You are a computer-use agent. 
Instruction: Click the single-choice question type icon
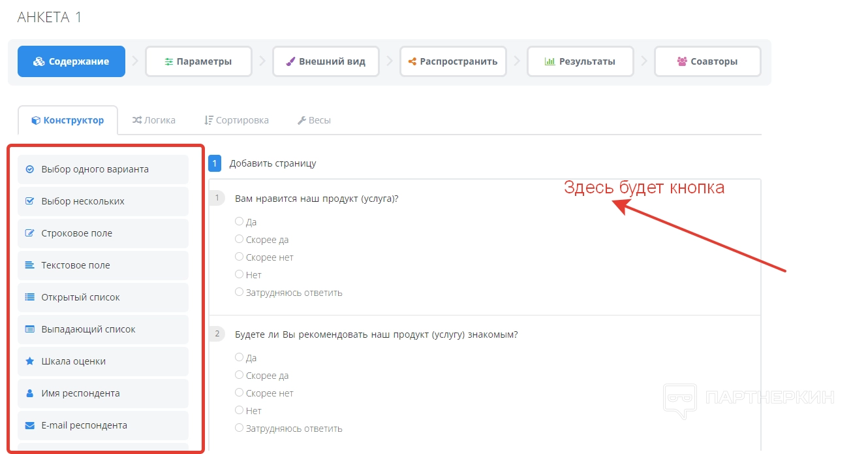click(x=29, y=169)
